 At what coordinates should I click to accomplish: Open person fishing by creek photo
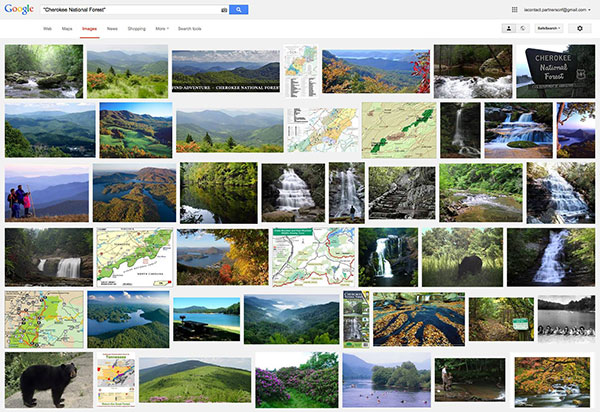coord(470,380)
